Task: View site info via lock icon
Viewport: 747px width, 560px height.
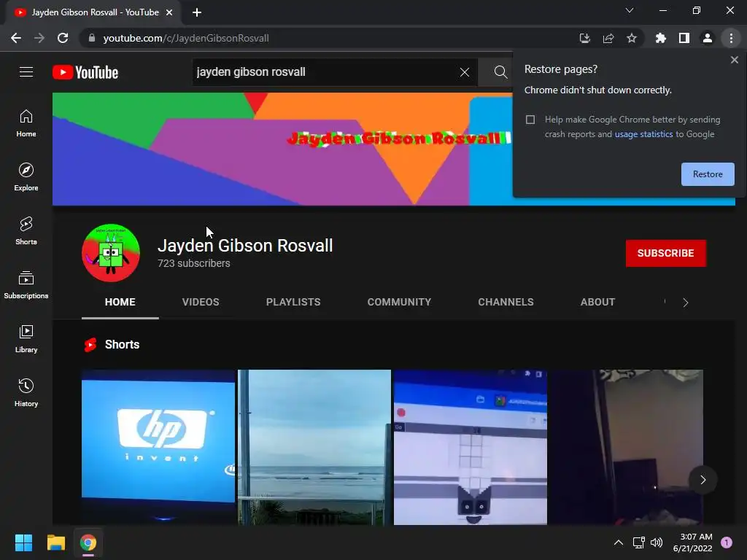Action: (x=92, y=38)
